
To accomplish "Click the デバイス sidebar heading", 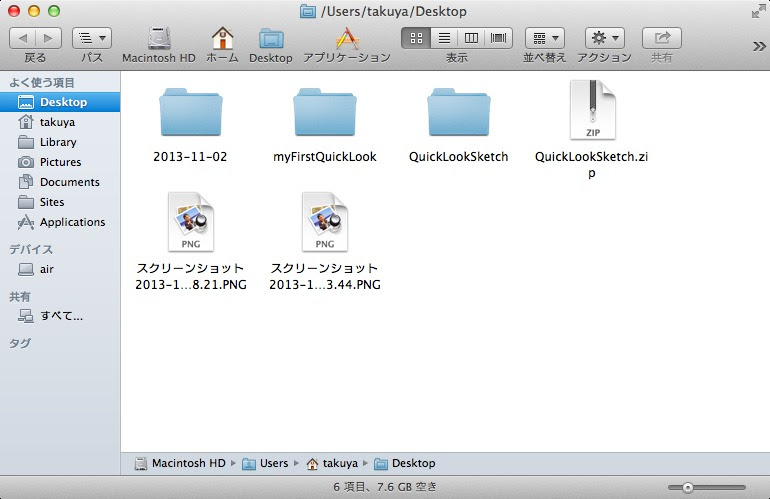I will point(31,249).
